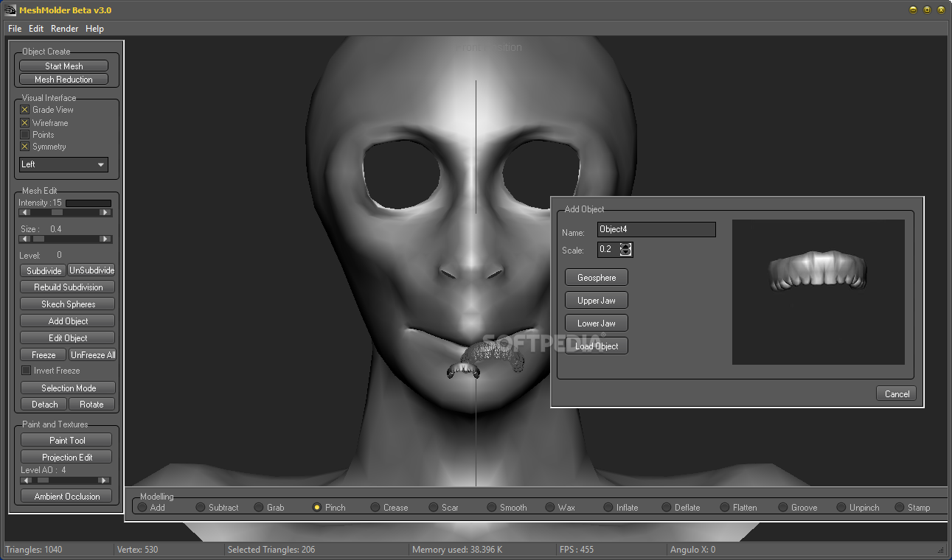Viewport: 952px width, 560px height.
Task: Click the Upper Jaw button
Action: 597,301
